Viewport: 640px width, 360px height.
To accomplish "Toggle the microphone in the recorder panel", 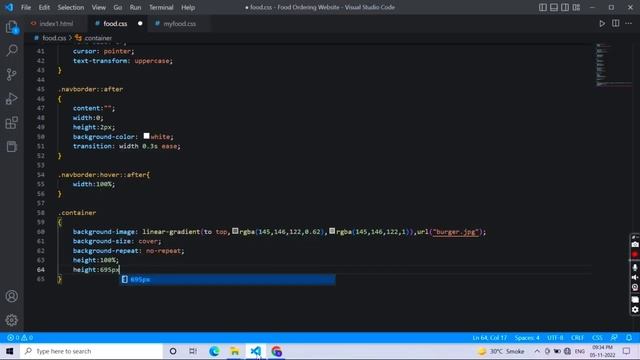I will pos(635,267).
